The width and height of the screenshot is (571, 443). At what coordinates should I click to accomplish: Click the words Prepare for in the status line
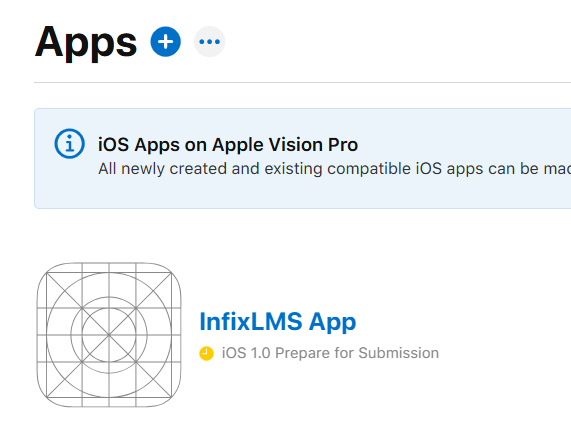coord(315,353)
